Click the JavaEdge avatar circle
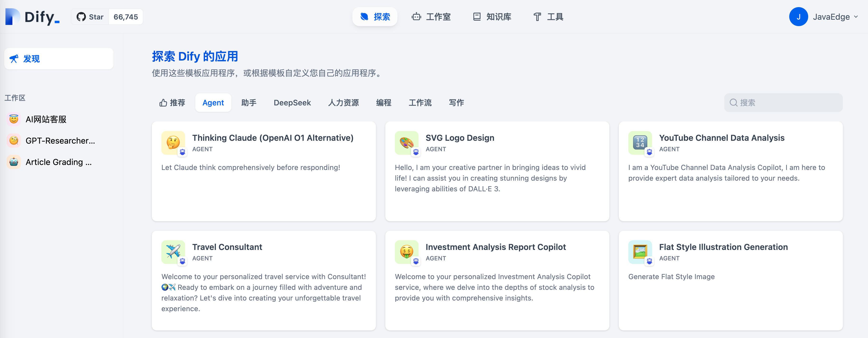Screen dimensions: 868x338 pyautogui.click(x=798, y=17)
